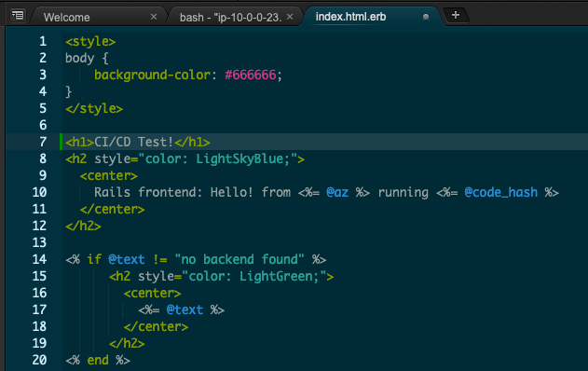Open a new tab with plus button

[x=456, y=15]
